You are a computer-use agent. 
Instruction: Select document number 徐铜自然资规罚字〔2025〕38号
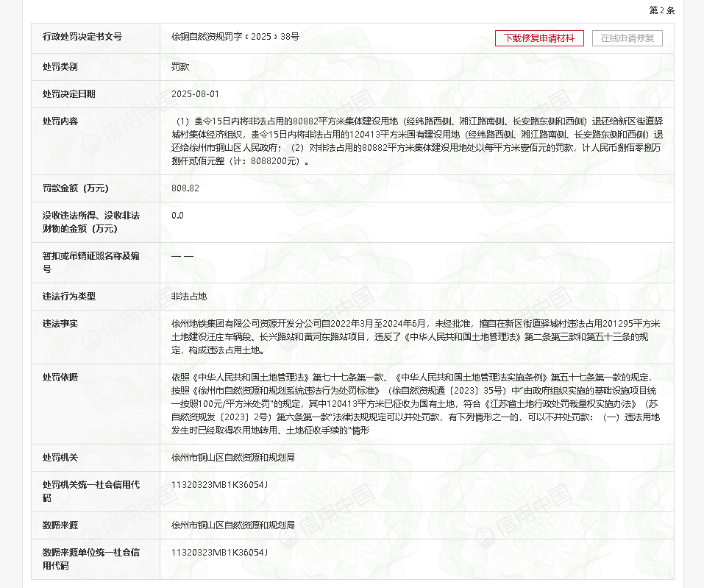[x=235, y=37]
